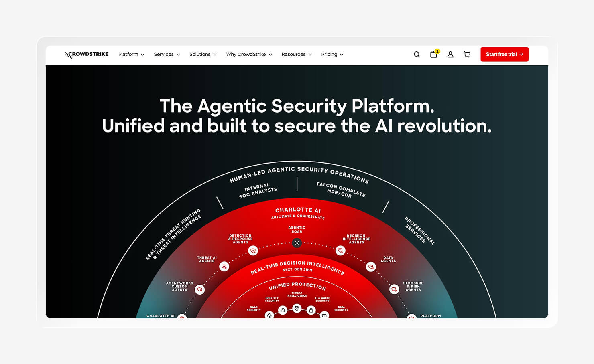This screenshot has height=364, width=594.
Task: Expand the Services menu
Action: tap(167, 55)
